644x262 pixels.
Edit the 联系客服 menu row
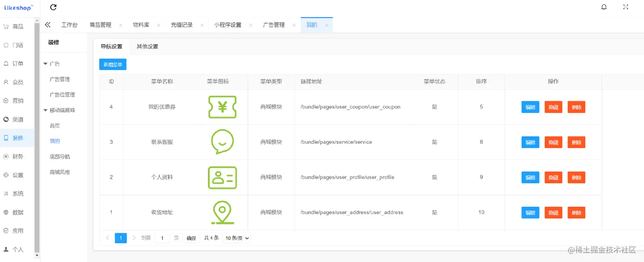point(530,142)
